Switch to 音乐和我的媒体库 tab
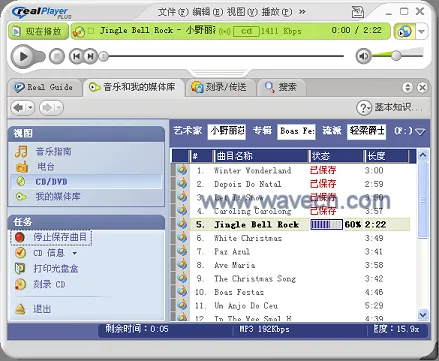Screen dimensions: 439x361 pyautogui.click(x=133, y=87)
